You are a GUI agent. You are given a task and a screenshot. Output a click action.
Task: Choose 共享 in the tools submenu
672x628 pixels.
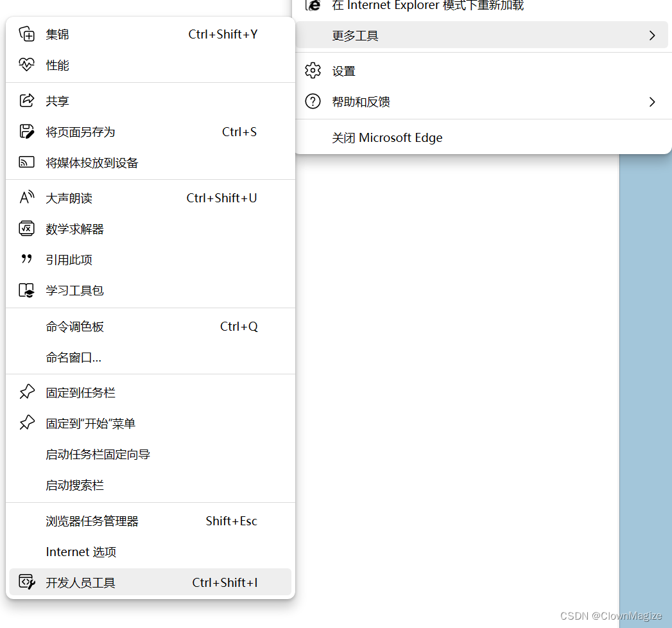tap(150, 101)
